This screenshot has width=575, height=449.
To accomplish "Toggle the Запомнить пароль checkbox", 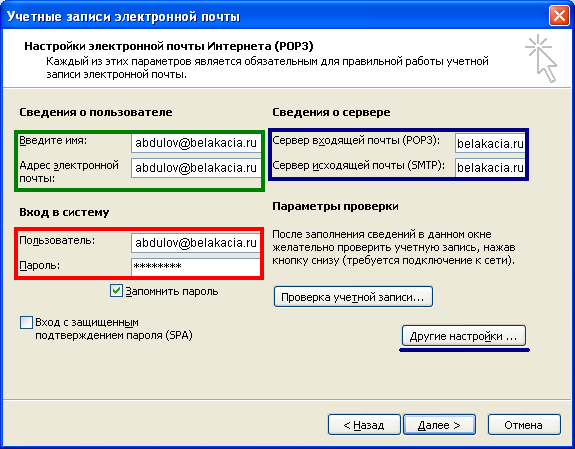I will point(116,291).
